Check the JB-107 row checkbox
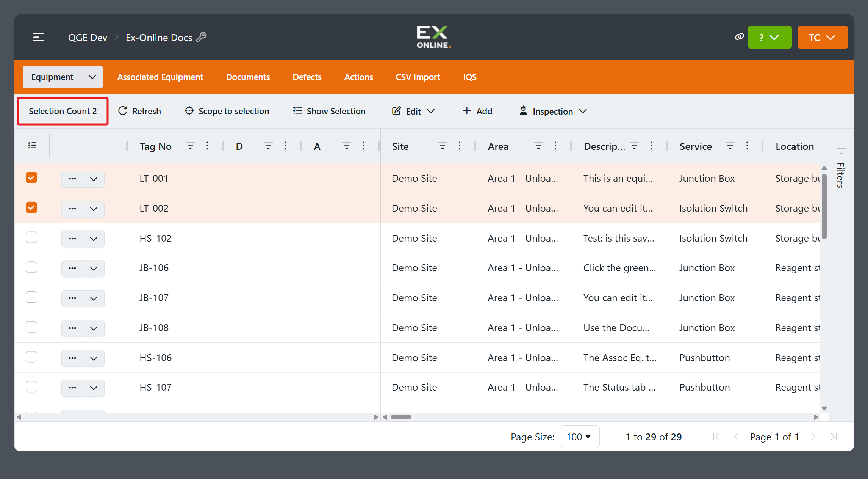 [x=31, y=297]
